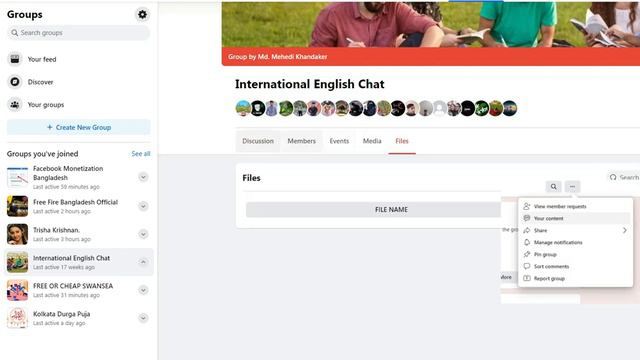Choose Pin group menu item
The image size is (640, 360).
pos(575,254)
